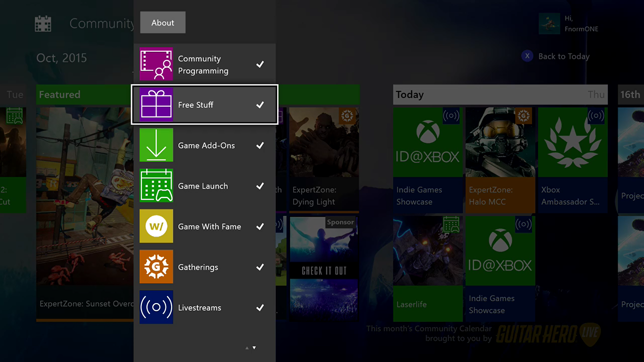
Task: Open the About button
Action: click(x=163, y=23)
